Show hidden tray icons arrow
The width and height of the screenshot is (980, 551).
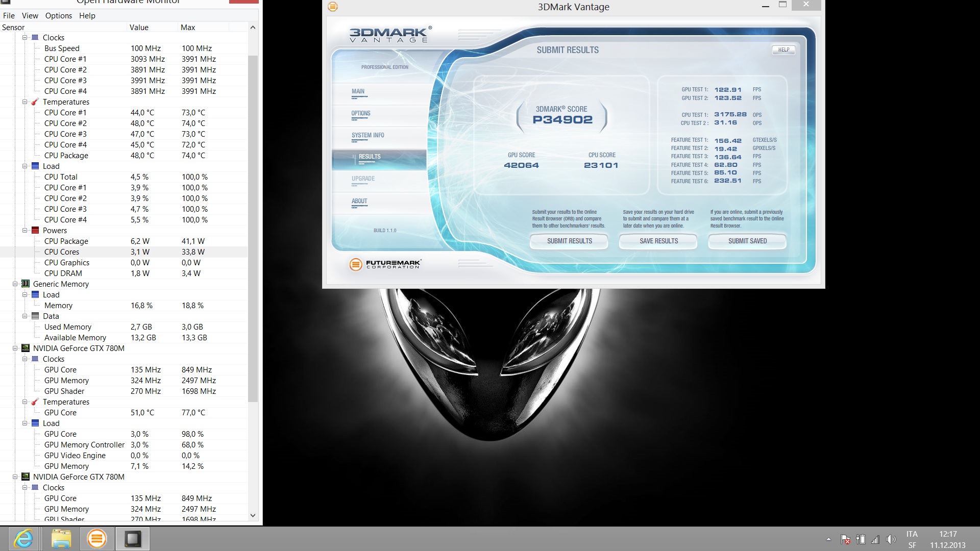click(x=828, y=539)
